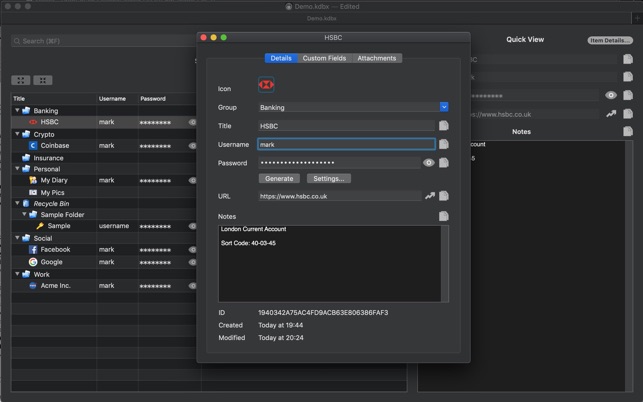Click the Sample key icon
643x402 pixels.
pyautogui.click(x=40, y=226)
